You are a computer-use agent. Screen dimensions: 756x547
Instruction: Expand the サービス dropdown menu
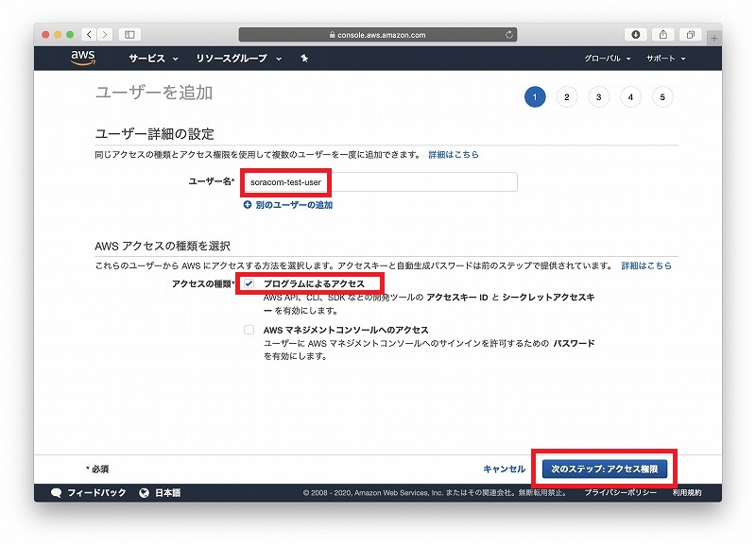153,59
